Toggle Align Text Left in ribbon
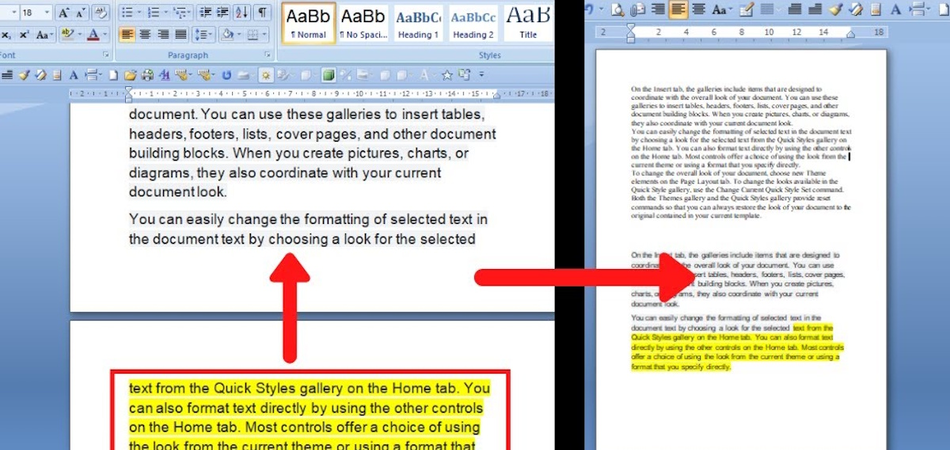950x450 pixels. 127,35
